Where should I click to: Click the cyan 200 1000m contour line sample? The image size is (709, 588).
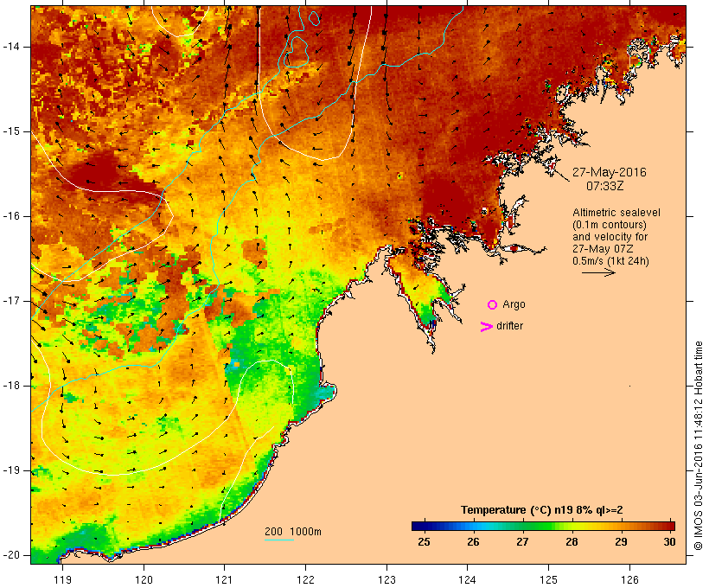coord(279,540)
